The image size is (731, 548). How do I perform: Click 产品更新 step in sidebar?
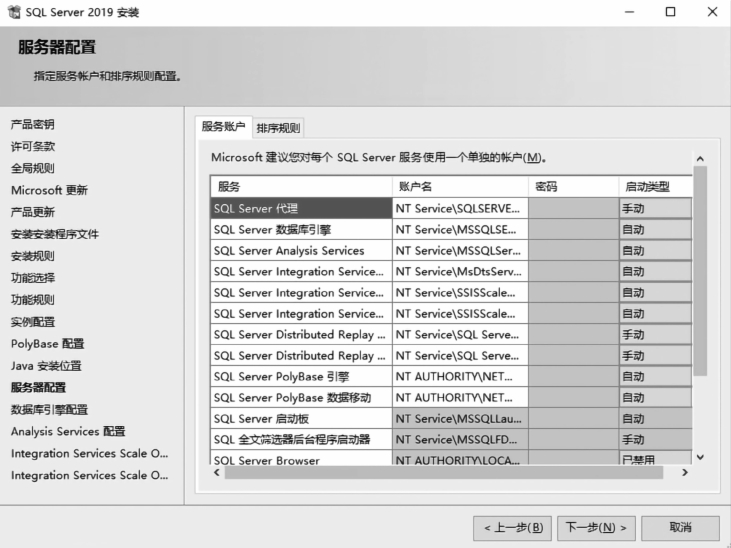tap(33, 212)
